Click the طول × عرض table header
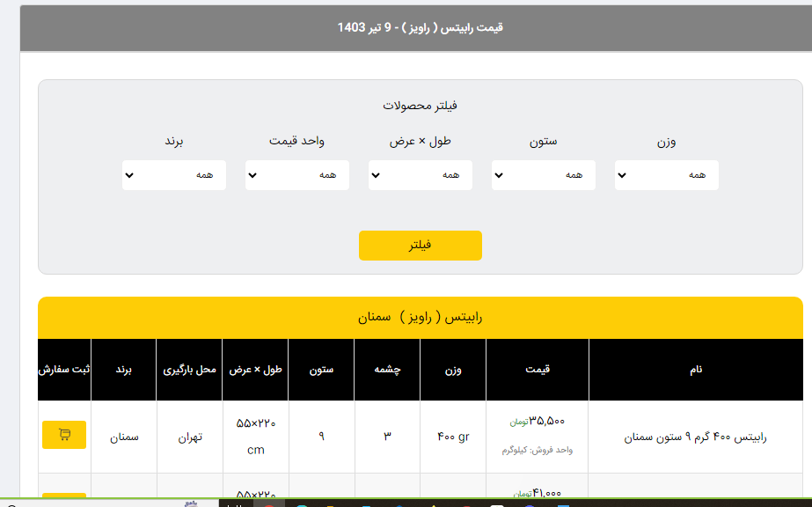The image size is (812, 507). (x=255, y=370)
